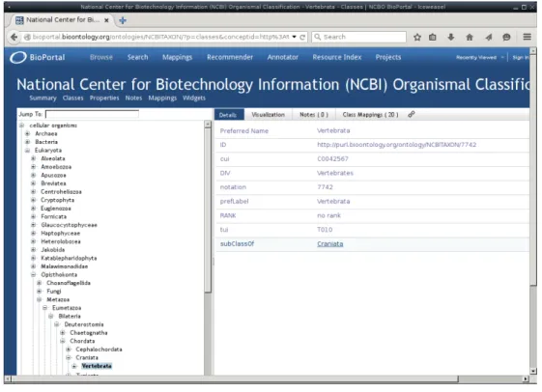Switch to the Visualization tab
The image size is (542, 392).
click(269, 115)
